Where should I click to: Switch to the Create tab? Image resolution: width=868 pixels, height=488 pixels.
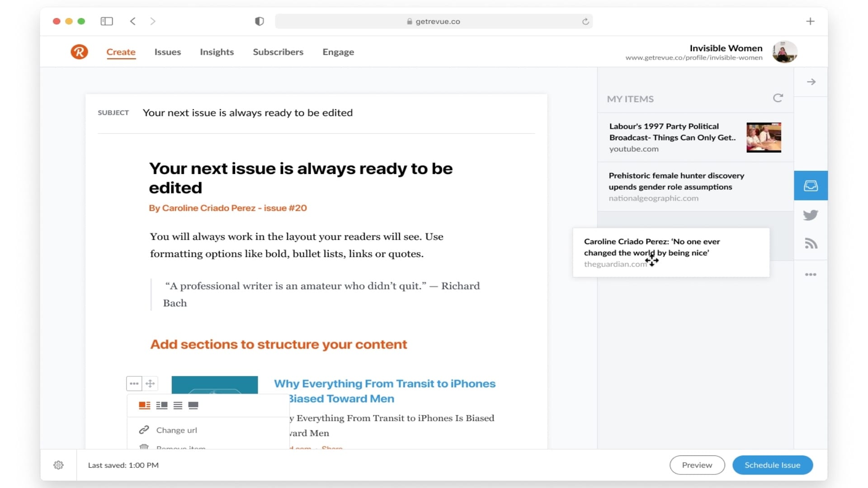[x=121, y=52]
